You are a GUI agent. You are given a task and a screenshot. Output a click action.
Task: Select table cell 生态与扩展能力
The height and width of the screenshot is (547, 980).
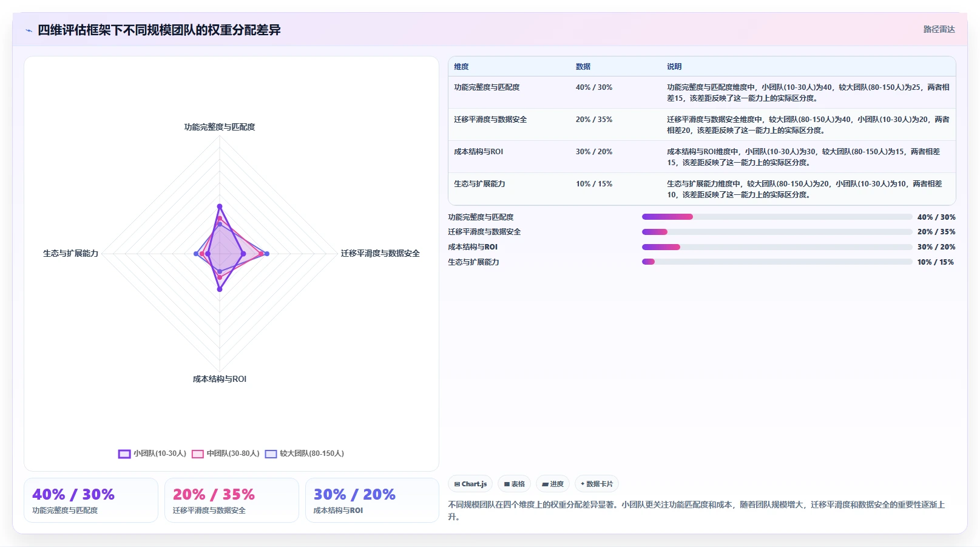[479, 184]
